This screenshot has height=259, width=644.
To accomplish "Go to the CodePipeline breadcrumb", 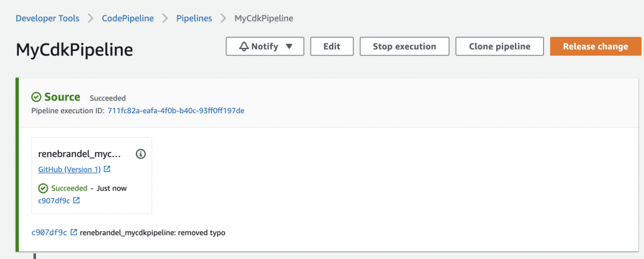I will (128, 18).
